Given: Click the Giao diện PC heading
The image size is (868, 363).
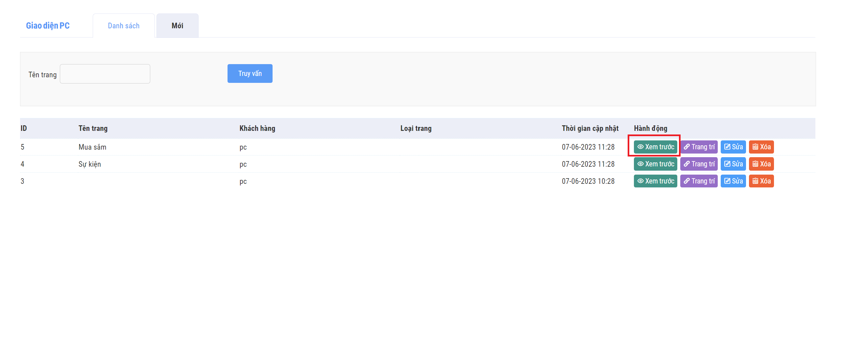Looking at the screenshot, I should pyautogui.click(x=48, y=26).
